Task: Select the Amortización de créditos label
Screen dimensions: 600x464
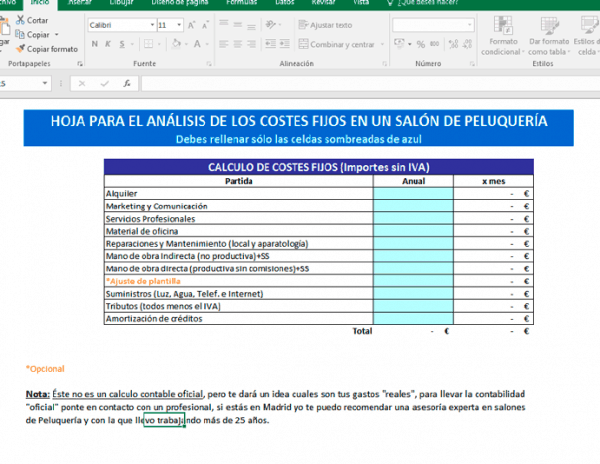Action: pyautogui.click(x=154, y=319)
